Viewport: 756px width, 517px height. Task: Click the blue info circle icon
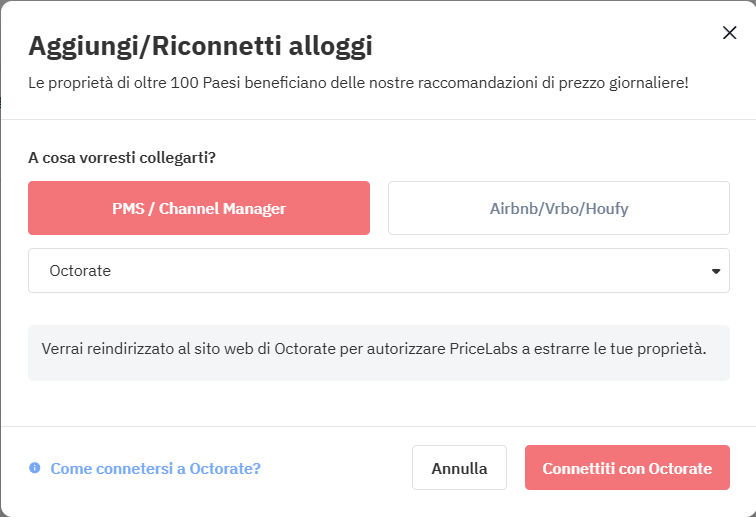(x=35, y=468)
